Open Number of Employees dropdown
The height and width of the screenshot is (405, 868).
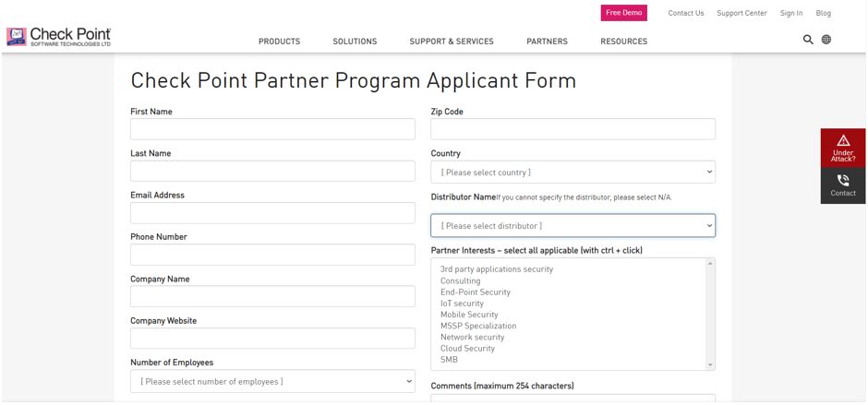pyautogui.click(x=273, y=381)
